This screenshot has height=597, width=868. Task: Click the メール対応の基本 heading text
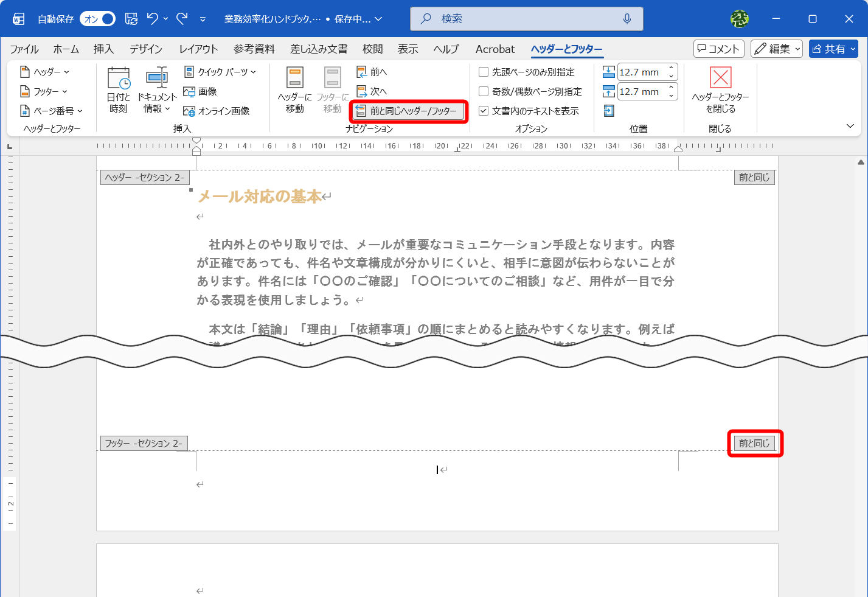(x=260, y=197)
